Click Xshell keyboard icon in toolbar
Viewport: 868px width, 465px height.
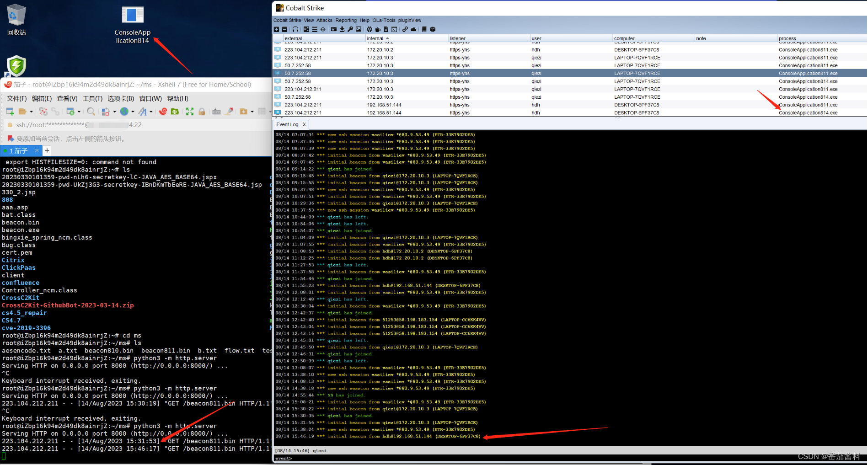click(x=216, y=112)
